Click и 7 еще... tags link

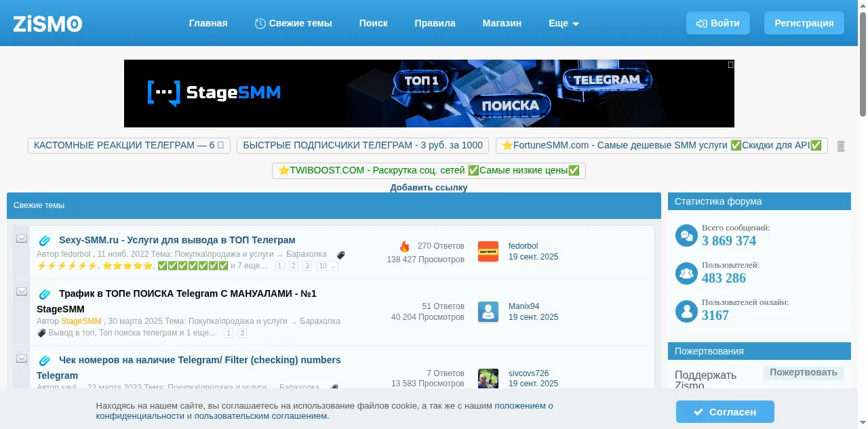click(248, 266)
